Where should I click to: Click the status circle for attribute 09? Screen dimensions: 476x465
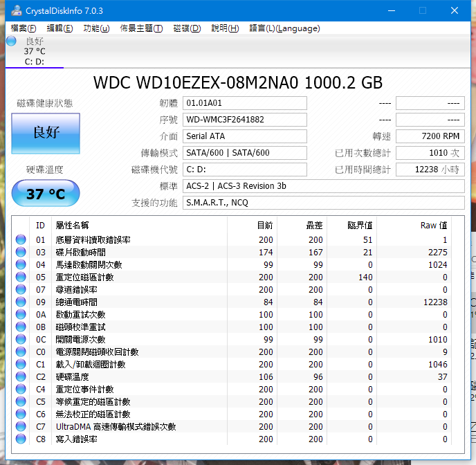(x=21, y=302)
